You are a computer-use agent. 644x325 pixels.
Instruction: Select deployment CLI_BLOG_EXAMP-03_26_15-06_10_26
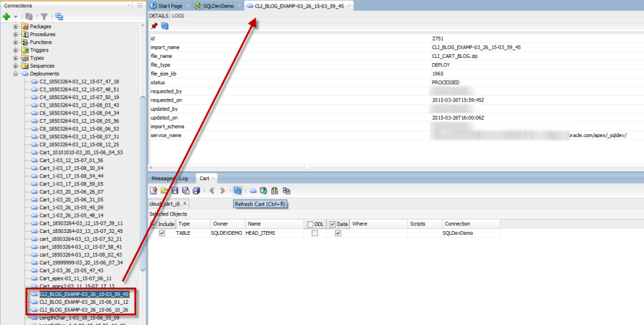pos(84,310)
